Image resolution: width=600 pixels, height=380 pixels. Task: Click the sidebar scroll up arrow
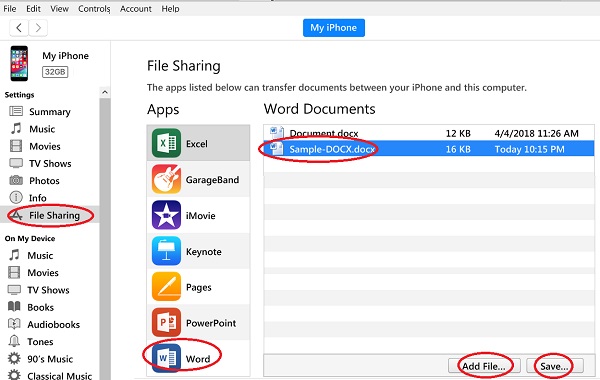(x=105, y=92)
